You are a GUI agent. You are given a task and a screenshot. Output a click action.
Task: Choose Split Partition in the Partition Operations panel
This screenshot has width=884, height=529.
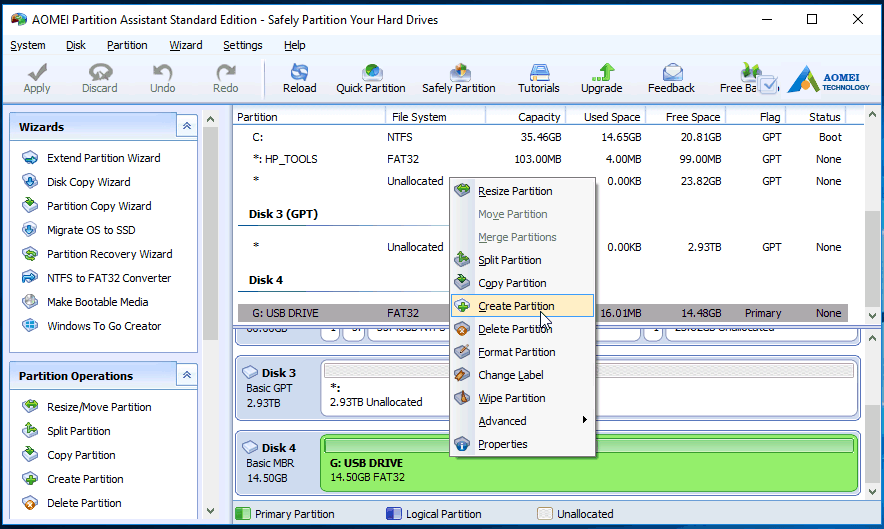click(x=79, y=431)
